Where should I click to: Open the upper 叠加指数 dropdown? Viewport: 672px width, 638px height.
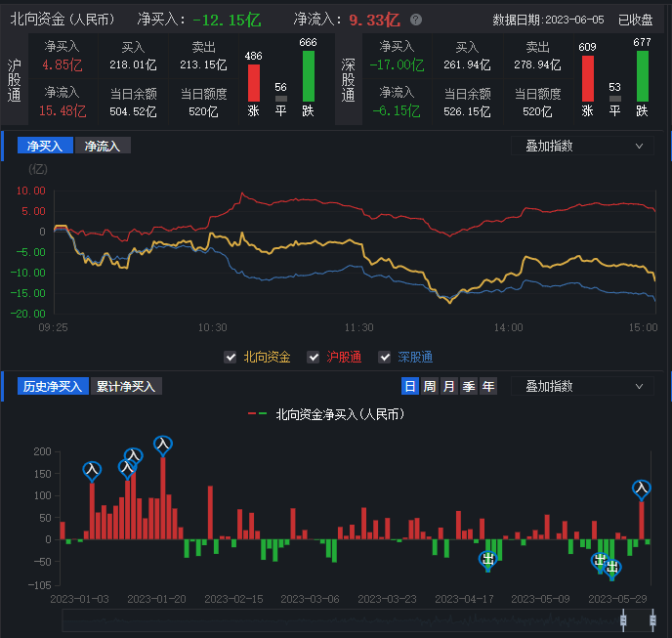click(x=582, y=146)
